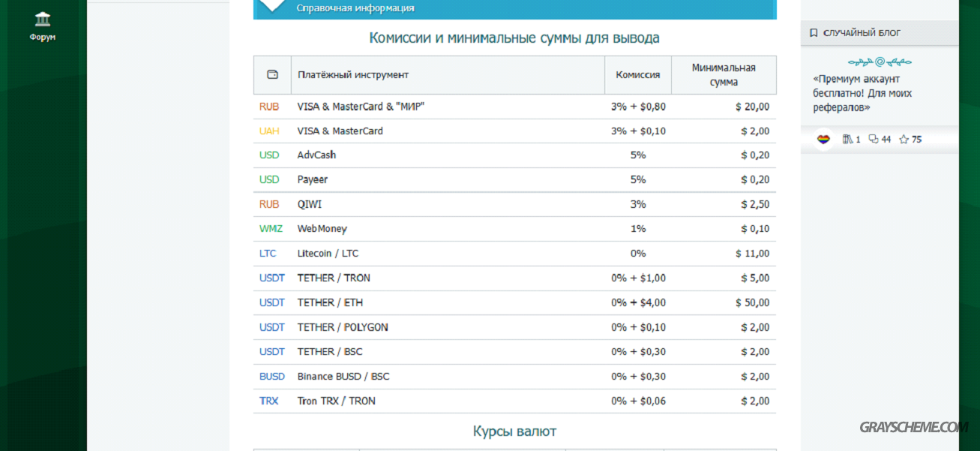Click minimum amount $ 2,50

(755, 204)
